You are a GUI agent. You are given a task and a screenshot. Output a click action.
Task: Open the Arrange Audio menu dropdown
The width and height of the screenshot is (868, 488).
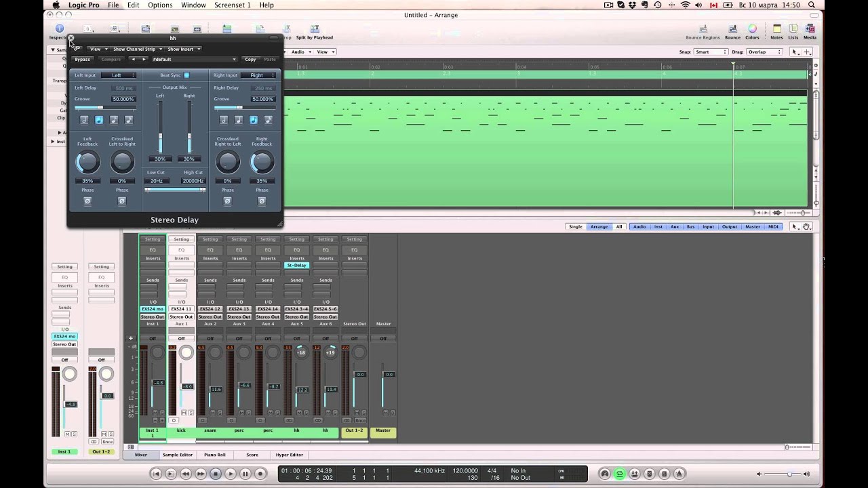coord(300,52)
